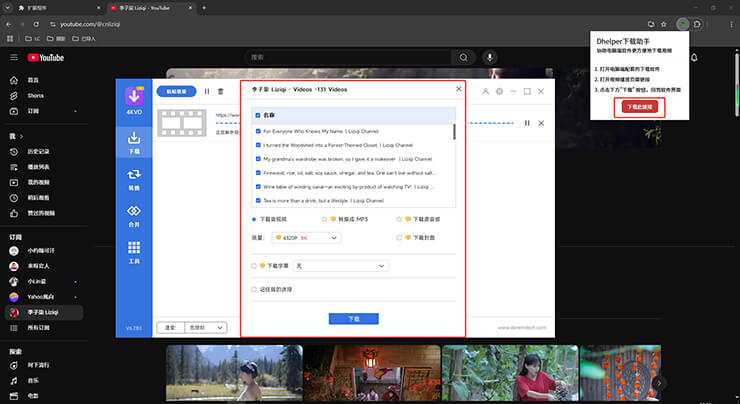
Task: Click the video list scrollbar thumb
Action: tap(454, 132)
